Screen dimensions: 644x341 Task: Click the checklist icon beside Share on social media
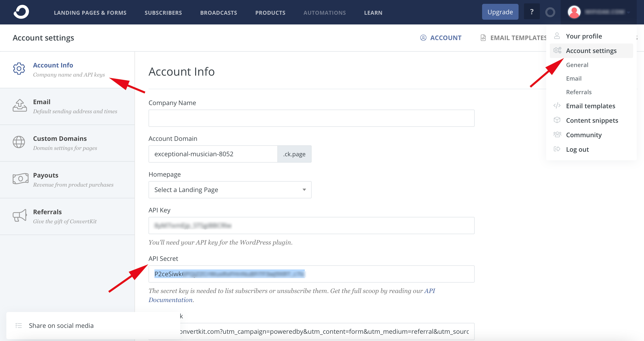pyautogui.click(x=19, y=325)
